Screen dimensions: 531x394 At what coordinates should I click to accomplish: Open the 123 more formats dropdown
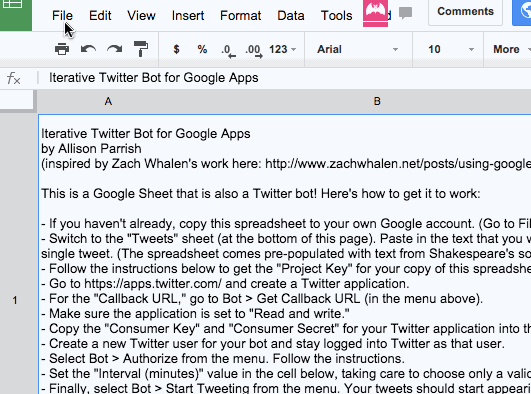[x=282, y=49]
